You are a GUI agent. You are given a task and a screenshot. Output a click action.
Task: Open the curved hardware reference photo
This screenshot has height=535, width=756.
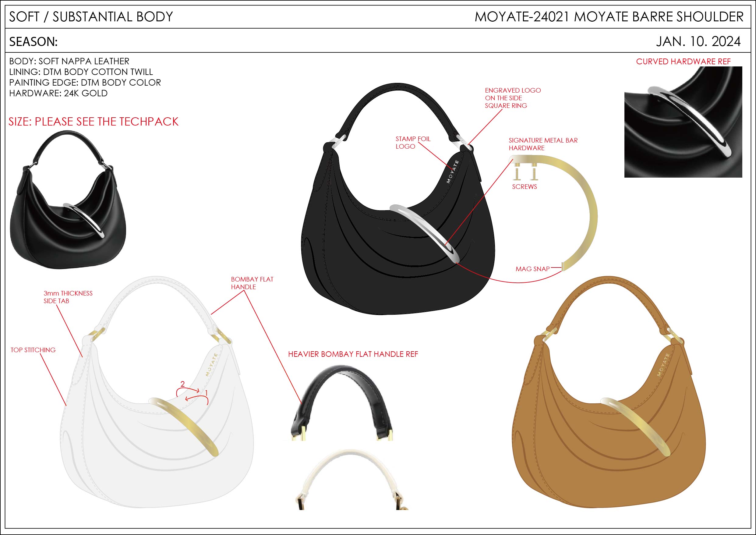tap(683, 122)
